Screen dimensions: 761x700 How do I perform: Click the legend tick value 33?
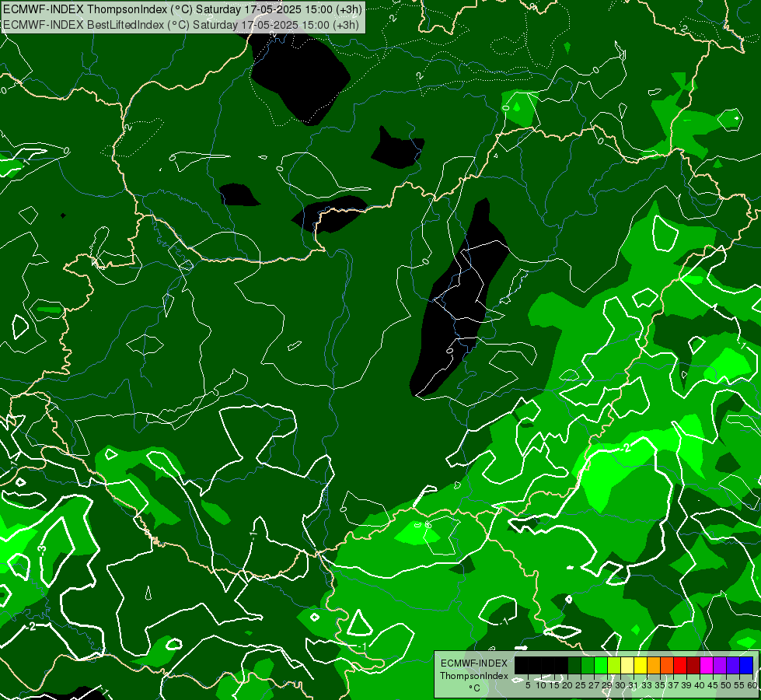point(647,685)
